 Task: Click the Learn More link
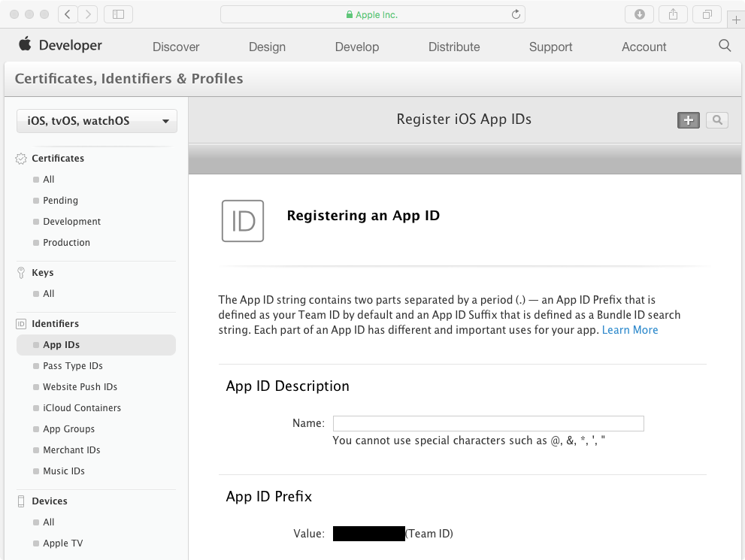630,330
